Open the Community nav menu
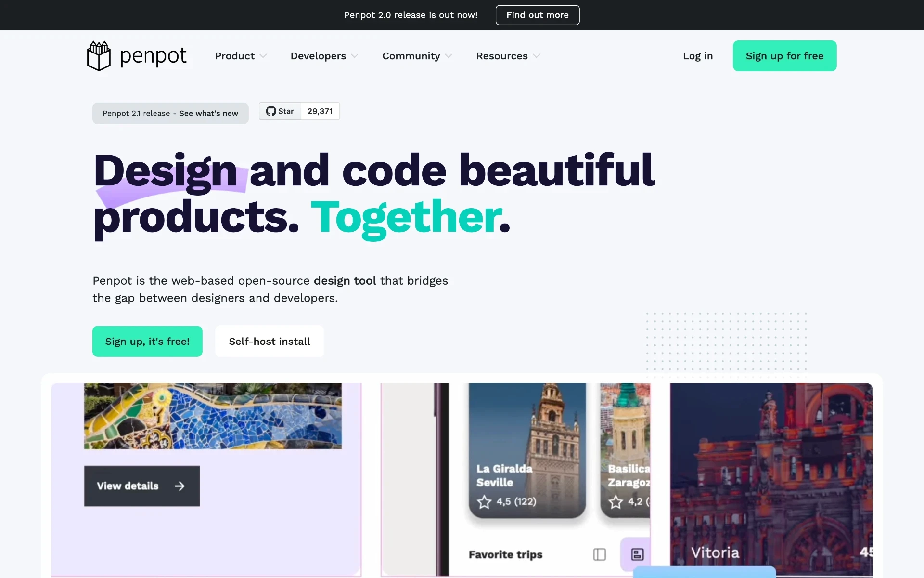Image resolution: width=924 pixels, height=578 pixels. 417,56
